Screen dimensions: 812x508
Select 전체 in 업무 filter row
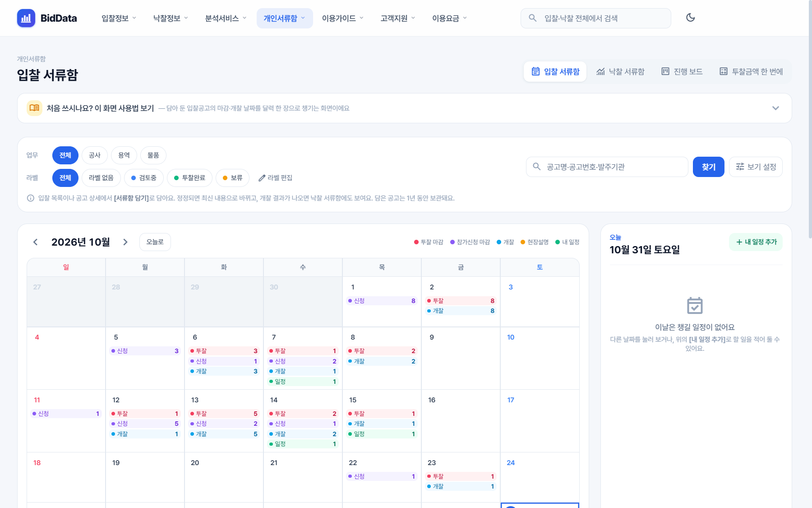tap(65, 155)
